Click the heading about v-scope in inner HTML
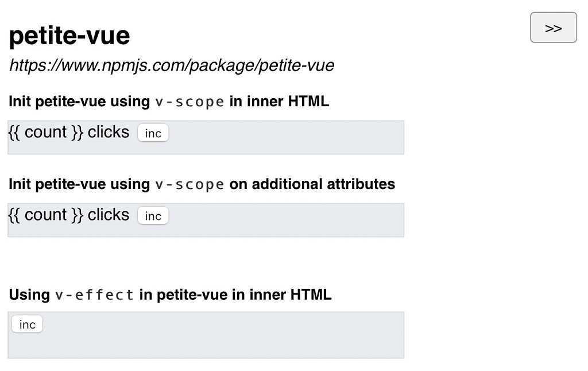This screenshot has height=371, width=588. click(x=168, y=101)
